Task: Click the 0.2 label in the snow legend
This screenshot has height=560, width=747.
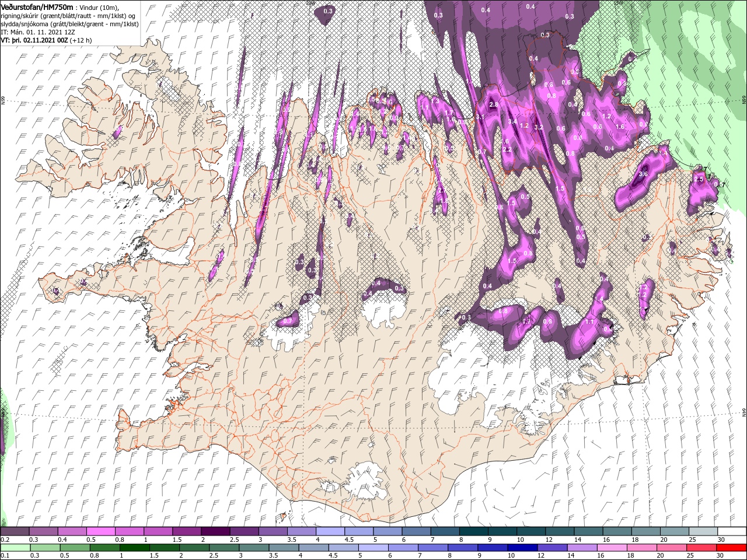Action: 5,540
